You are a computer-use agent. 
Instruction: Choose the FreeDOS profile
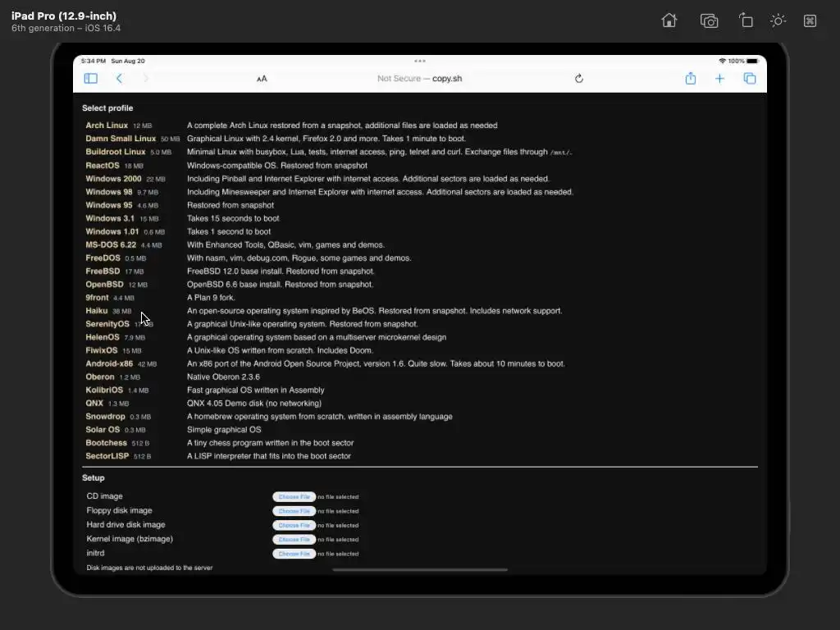(103, 258)
